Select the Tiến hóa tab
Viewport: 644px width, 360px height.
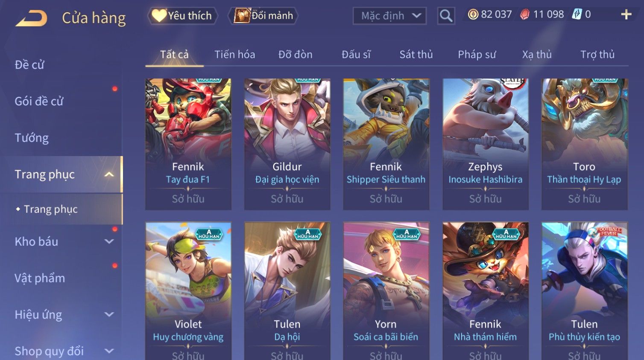pyautogui.click(x=234, y=55)
